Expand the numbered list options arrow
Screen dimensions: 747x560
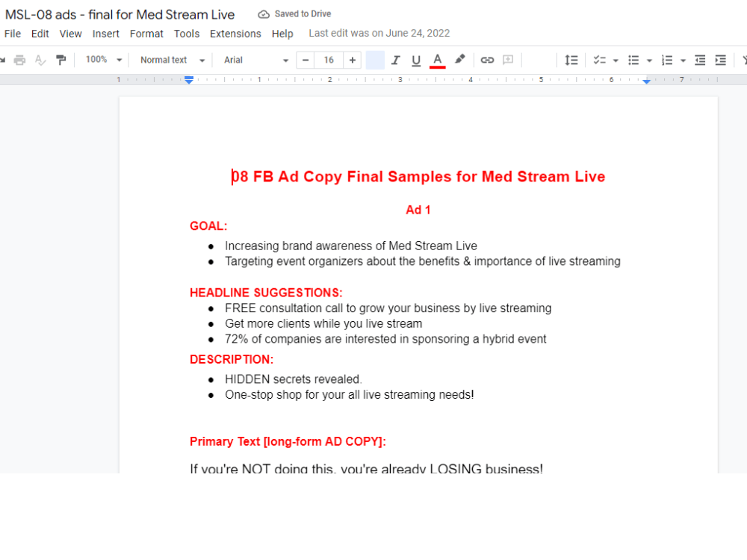[x=684, y=60]
